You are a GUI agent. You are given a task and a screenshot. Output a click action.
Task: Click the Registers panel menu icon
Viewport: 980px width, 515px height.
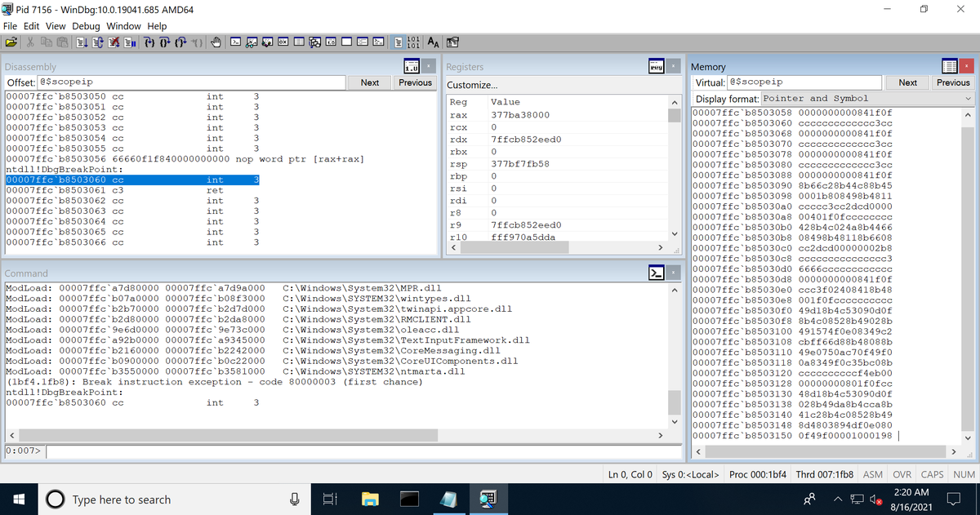pos(657,65)
